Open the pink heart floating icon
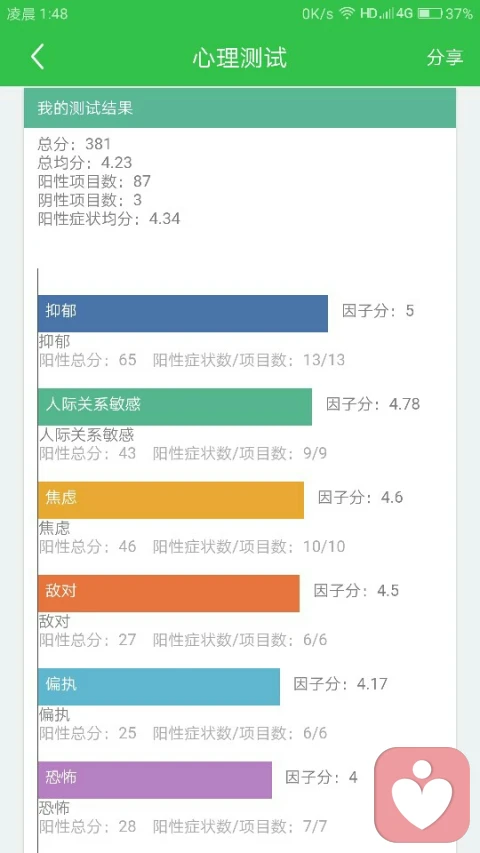The width and height of the screenshot is (480, 853). 422,794
